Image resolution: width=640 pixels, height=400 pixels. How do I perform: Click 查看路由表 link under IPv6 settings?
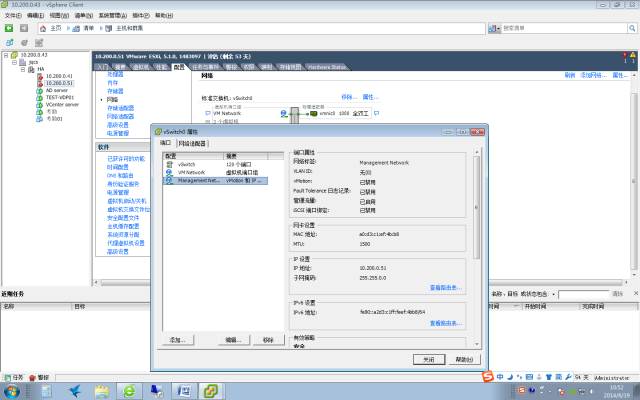tap(446, 323)
